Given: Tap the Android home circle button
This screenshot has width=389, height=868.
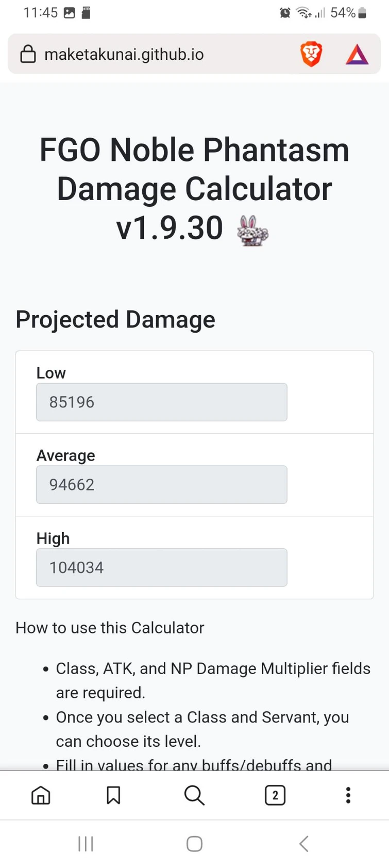Looking at the screenshot, I should 194,844.
